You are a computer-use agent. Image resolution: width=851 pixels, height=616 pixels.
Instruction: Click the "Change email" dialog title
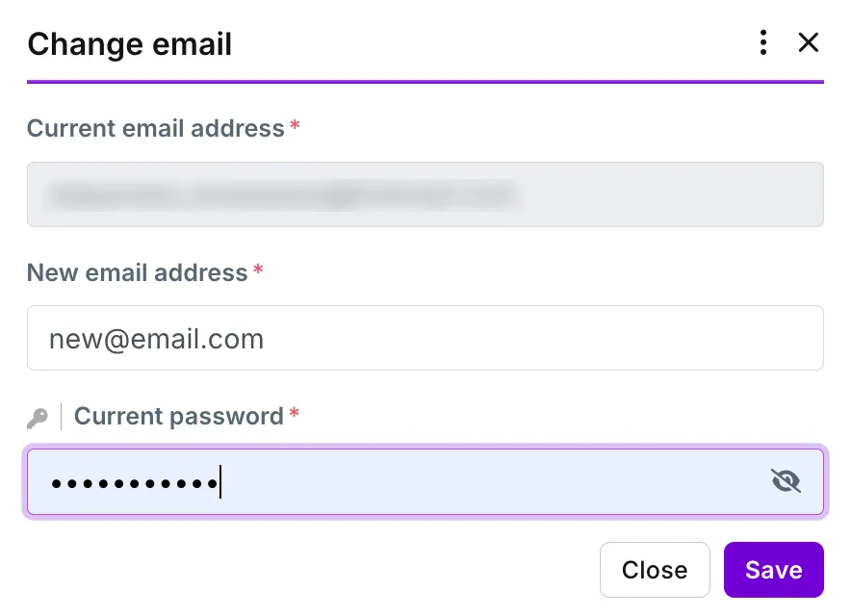pyautogui.click(x=130, y=44)
